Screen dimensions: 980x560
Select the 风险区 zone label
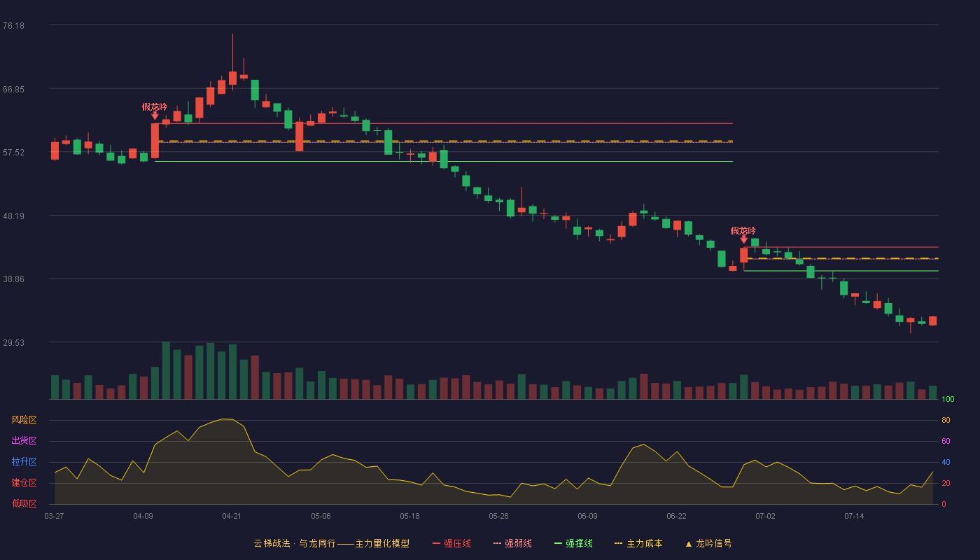point(24,420)
